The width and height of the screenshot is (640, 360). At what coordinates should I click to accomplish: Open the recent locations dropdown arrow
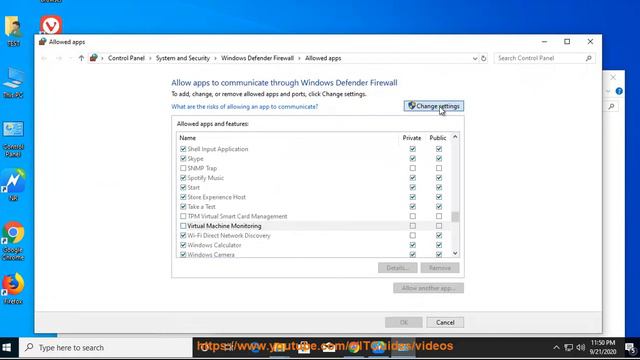tap(70, 58)
